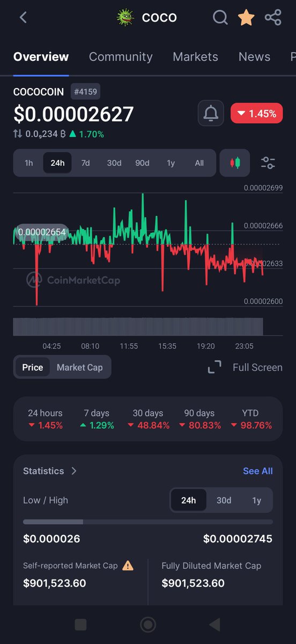Expand Statistics via the chevron
The height and width of the screenshot is (644, 296).
pyautogui.click(x=74, y=471)
